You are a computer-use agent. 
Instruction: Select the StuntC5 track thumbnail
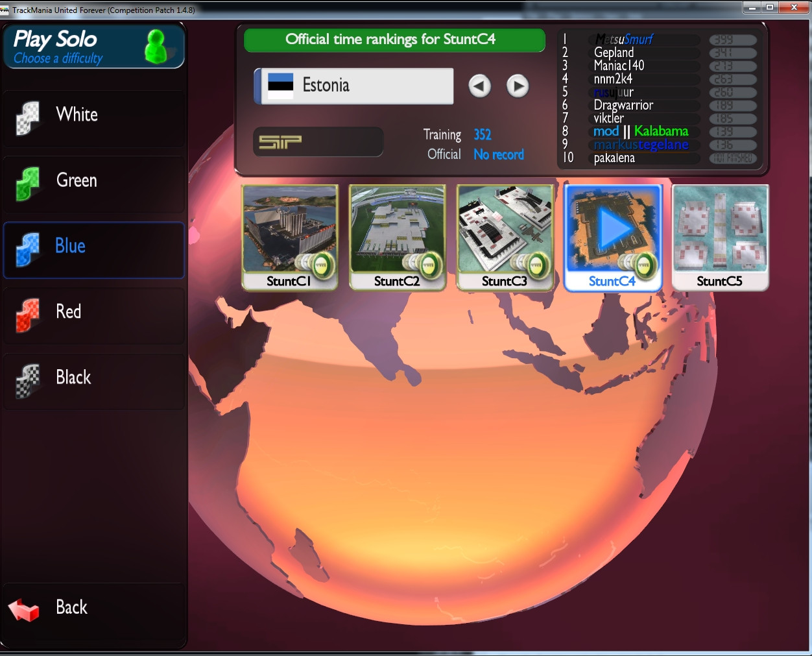pos(720,237)
